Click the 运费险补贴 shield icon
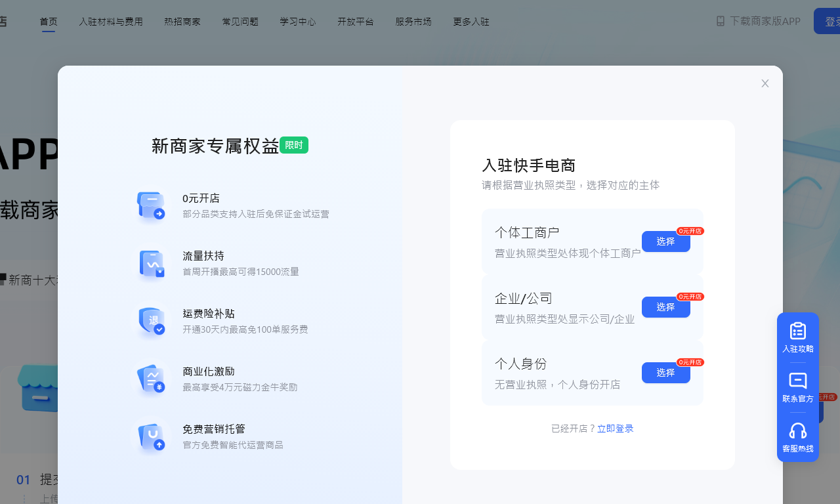Image resolution: width=840 pixels, height=504 pixels. (151, 322)
